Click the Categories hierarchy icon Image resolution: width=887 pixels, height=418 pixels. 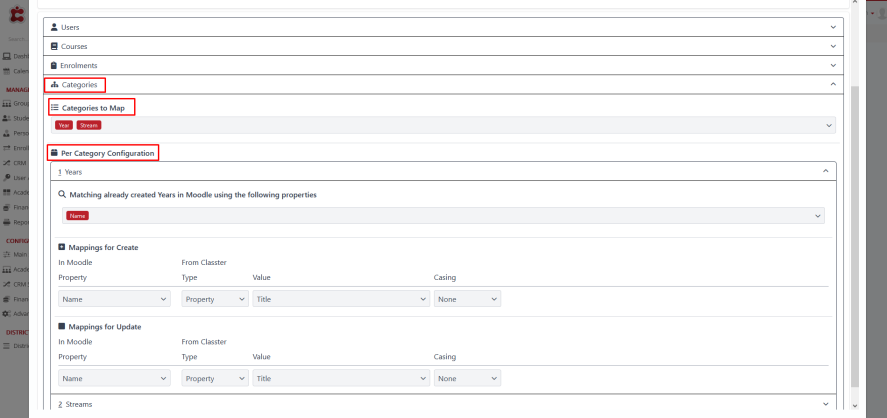(55, 85)
